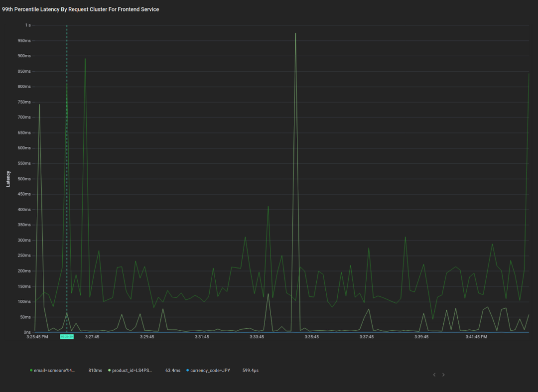Go to next legend page arrow
This screenshot has height=392, width=538.
(x=443, y=375)
